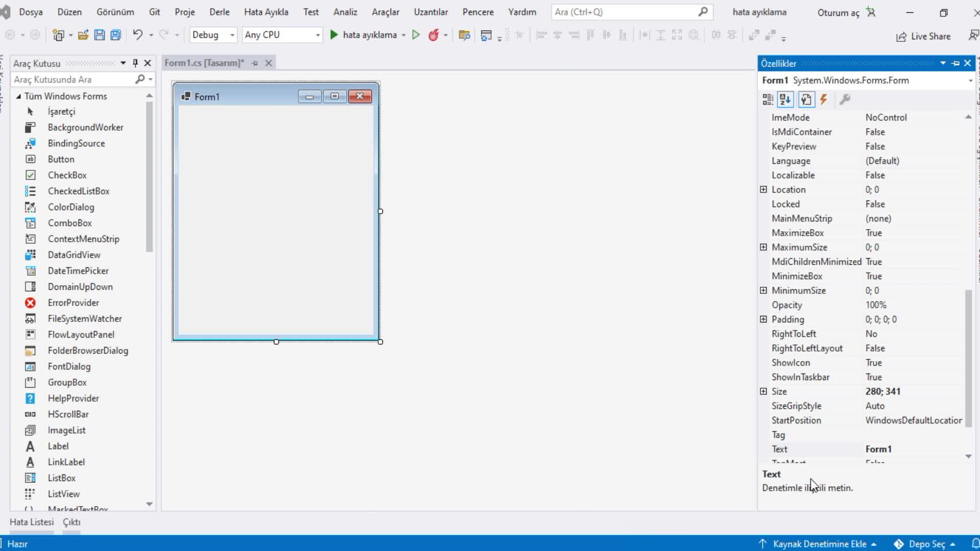Switch to the Hata Listesi tab
The width and height of the screenshot is (980, 551).
pyautogui.click(x=32, y=522)
